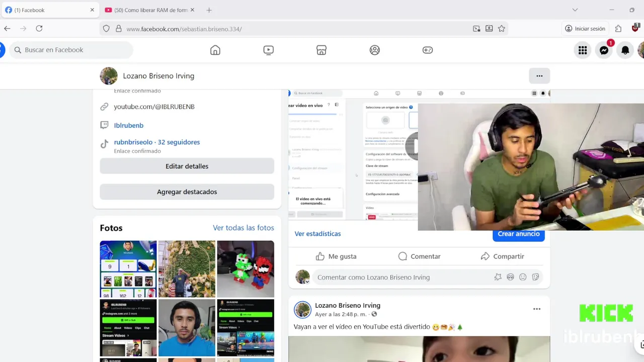
Task: Click the emoji icon in comment box
Action: click(523, 277)
